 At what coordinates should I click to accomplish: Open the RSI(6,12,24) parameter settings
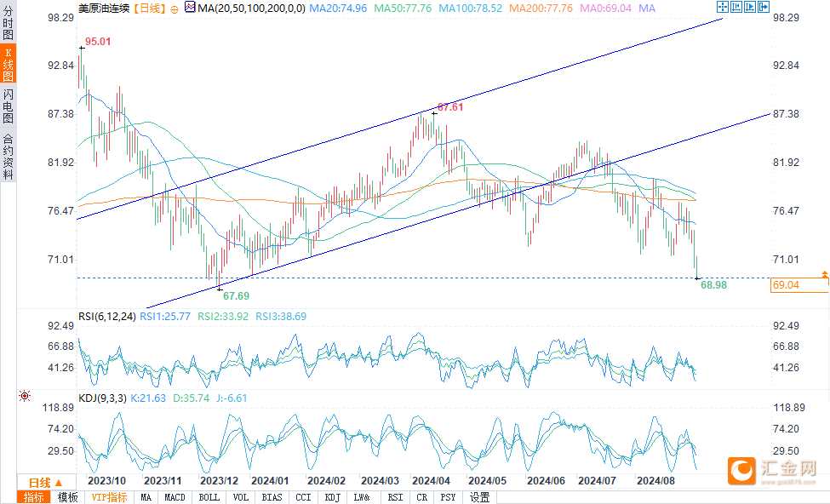[x=106, y=316]
